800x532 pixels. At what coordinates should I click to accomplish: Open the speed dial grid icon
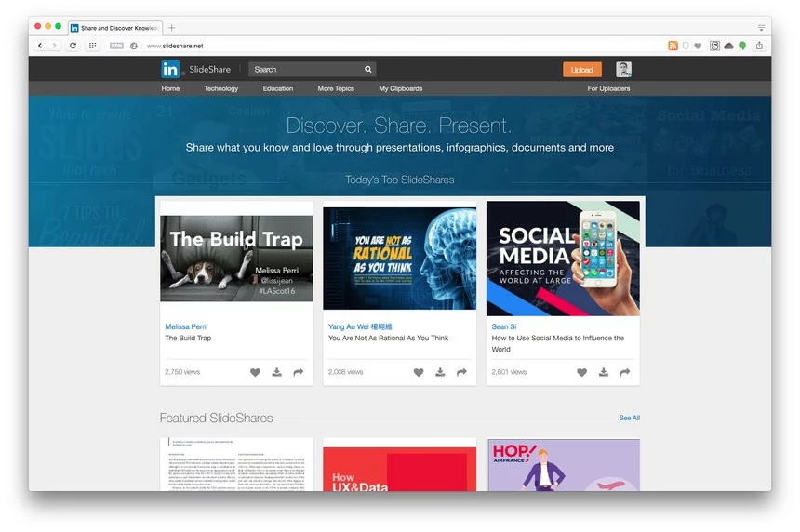point(92,46)
